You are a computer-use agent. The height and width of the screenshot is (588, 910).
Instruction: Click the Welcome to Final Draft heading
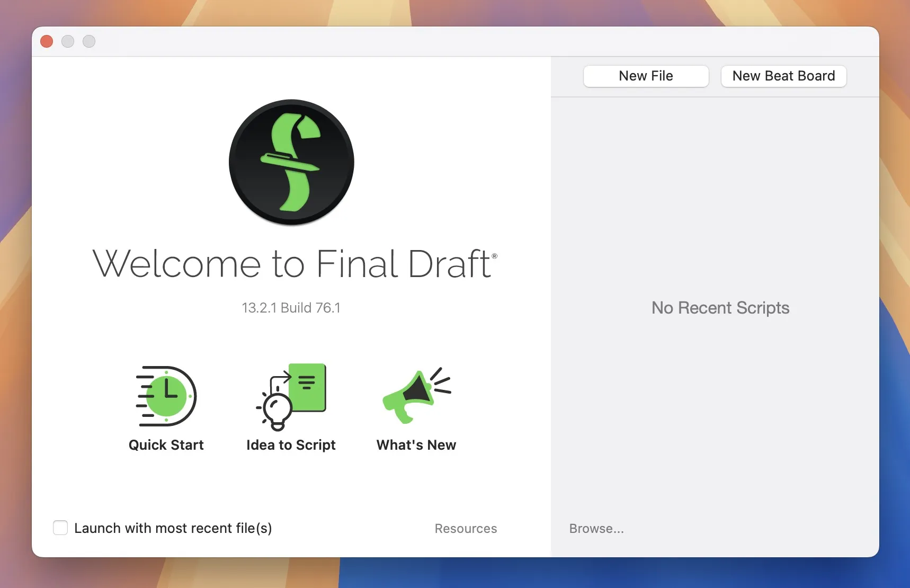(295, 263)
